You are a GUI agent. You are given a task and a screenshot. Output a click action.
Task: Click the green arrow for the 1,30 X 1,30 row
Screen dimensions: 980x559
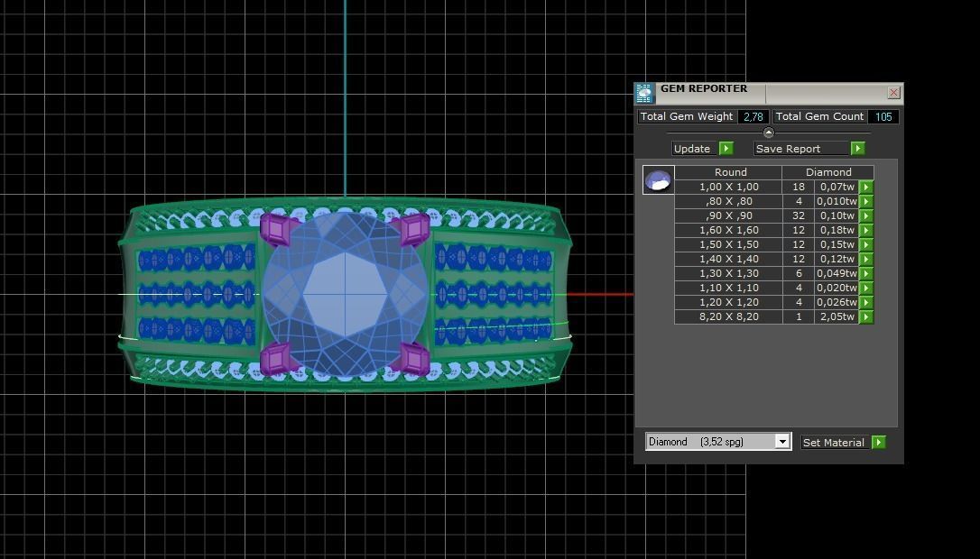tap(866, 273)
